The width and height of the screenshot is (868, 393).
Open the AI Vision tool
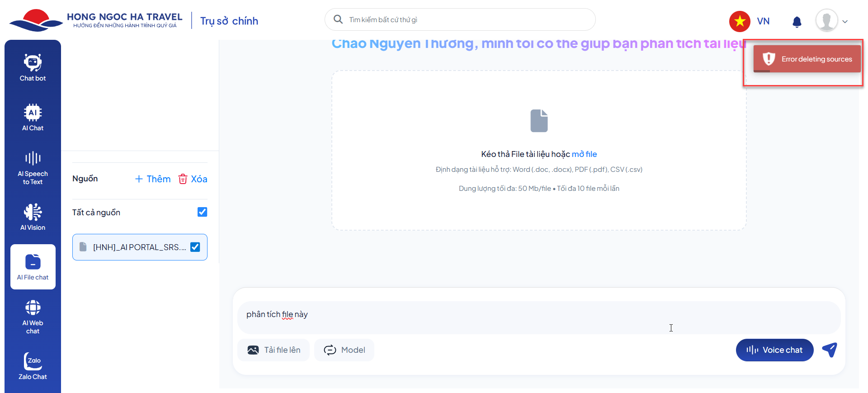pyautogui.click(x=33, y=217)
